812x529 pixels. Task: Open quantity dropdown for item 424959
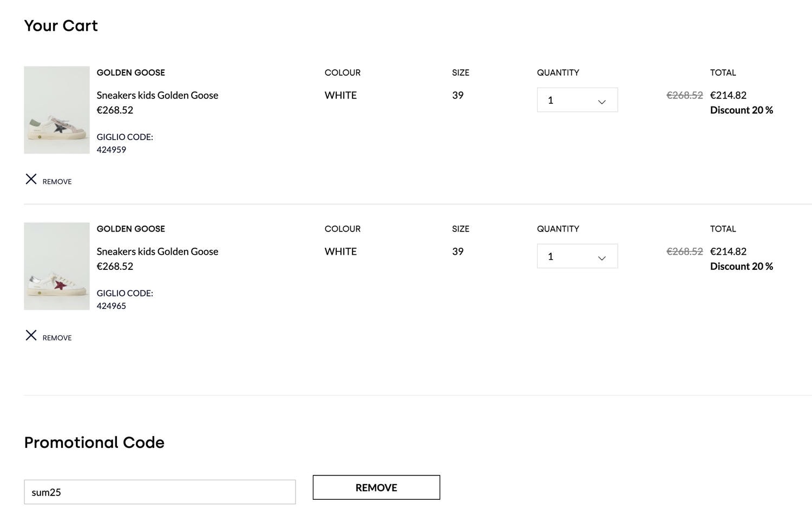[x=577, y=100]
